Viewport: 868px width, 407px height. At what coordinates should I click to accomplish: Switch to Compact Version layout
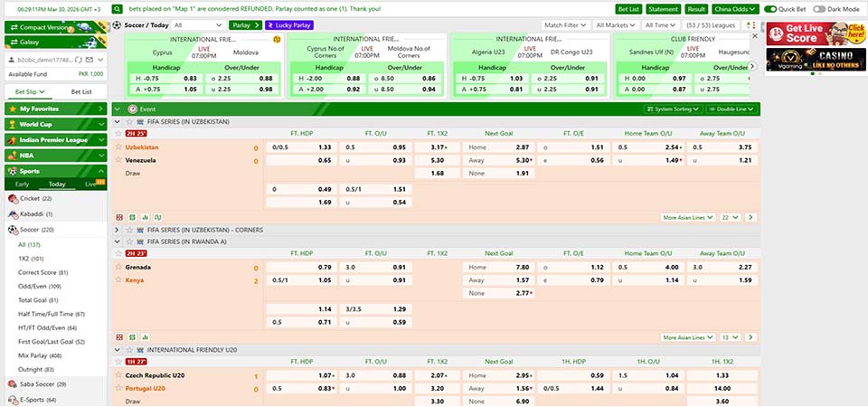click(x=55, y=27)
